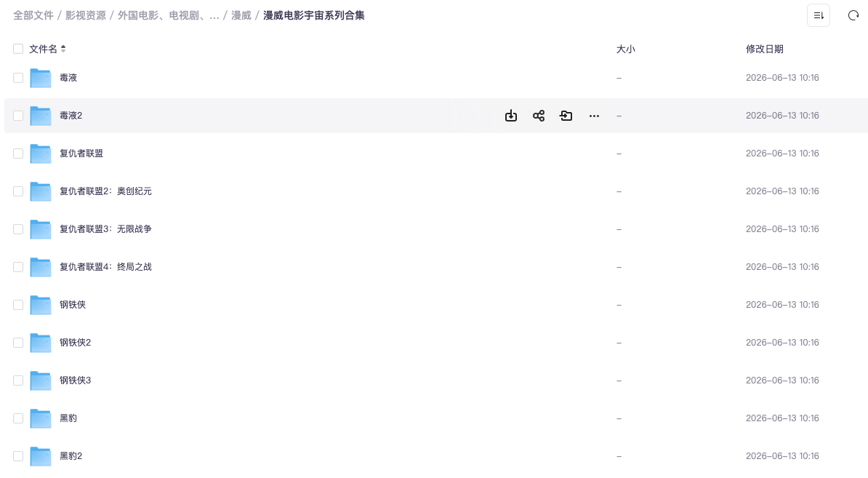This screenshot has height=478, width=868.
Task: Open folder named 毒液2
Action: [x=71, y=116]
